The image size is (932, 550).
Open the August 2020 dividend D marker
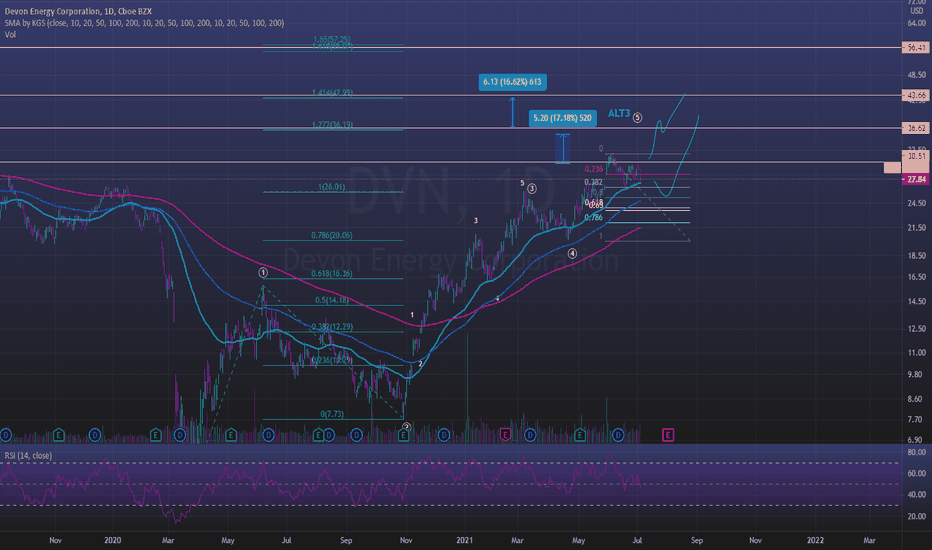click(329, 435)
